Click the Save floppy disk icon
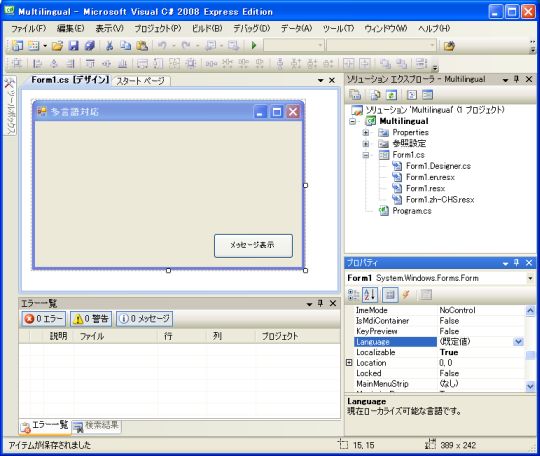 (x=73, y=45)
